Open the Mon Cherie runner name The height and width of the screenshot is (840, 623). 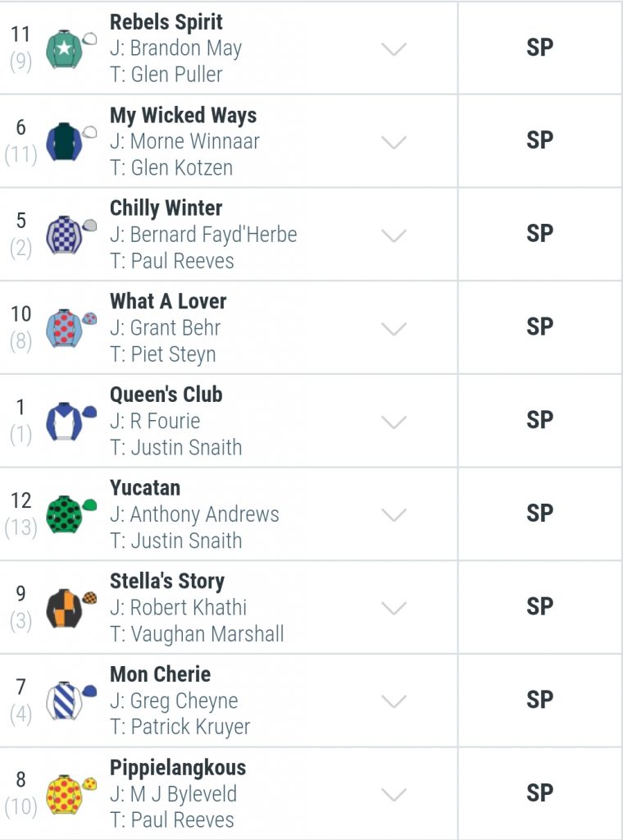[x=160, y=674]
